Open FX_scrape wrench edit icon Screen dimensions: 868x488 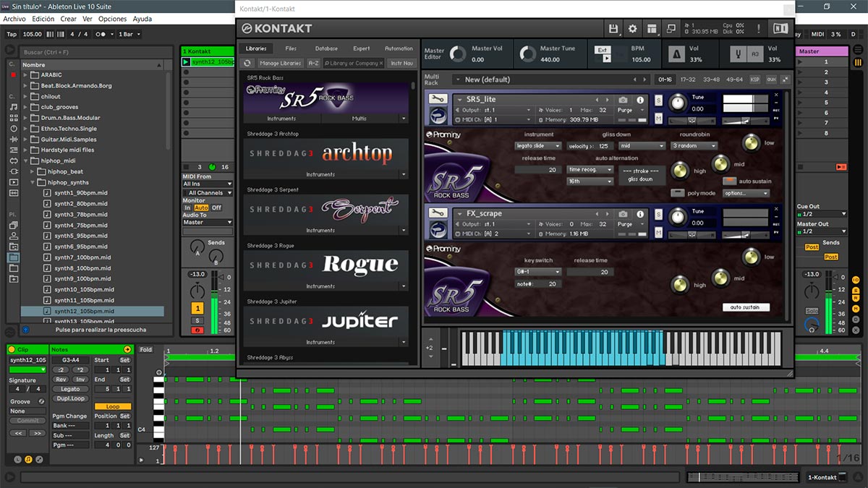pos(437,213)
